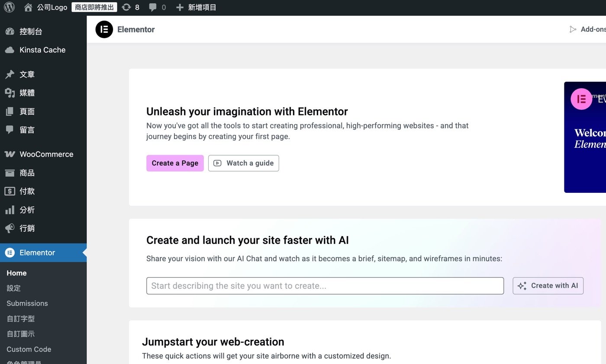The image size is (606, 364).
Task: Click the Watch a guide button
Action: (x=243, y=163)
